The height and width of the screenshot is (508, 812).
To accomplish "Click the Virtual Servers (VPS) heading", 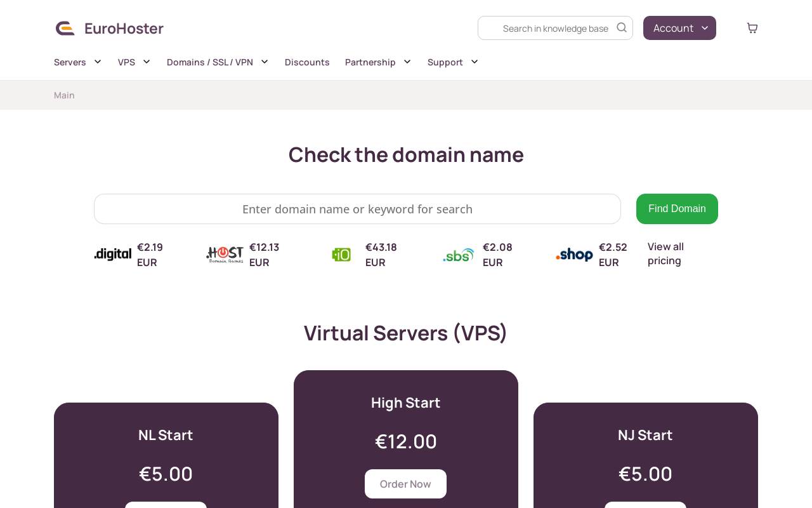I will tap(405, 333).
